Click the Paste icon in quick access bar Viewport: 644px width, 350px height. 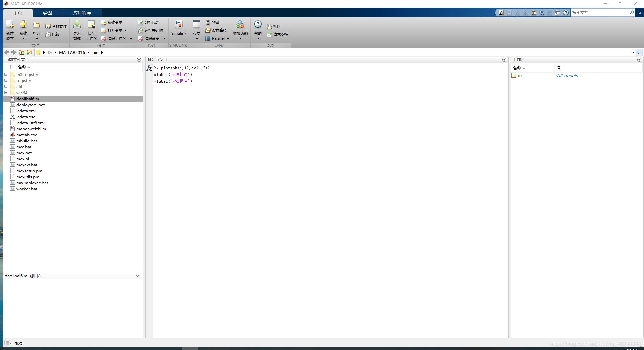click(534, 13)
